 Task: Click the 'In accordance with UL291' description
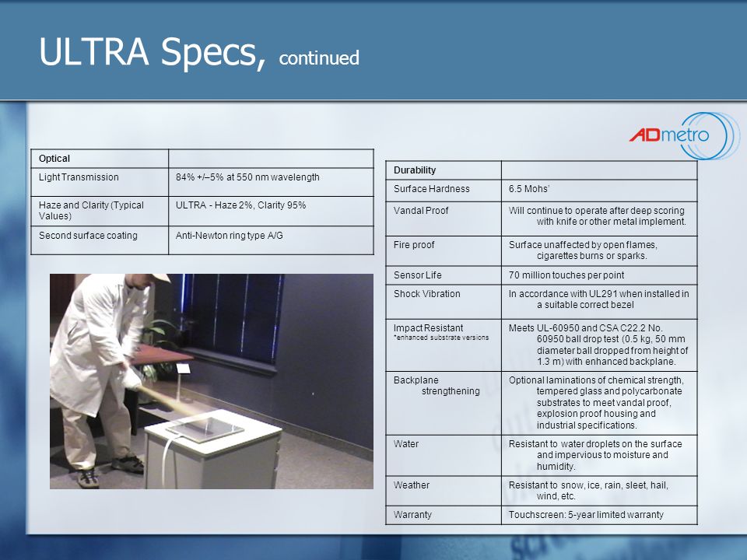click(x=599, y=299)
